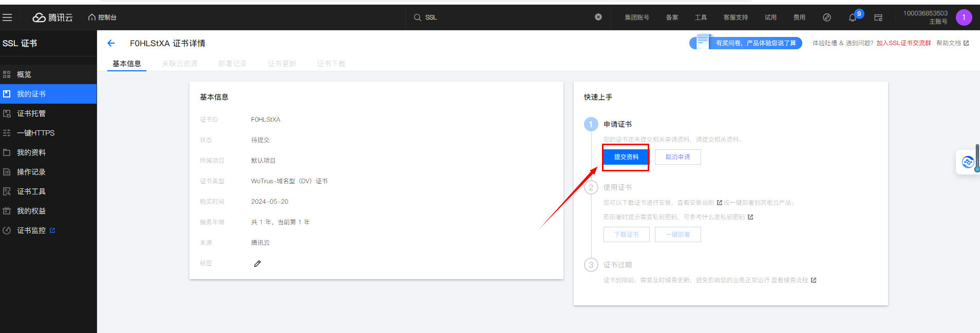Select 证书托管 in the sidebar

31,113
